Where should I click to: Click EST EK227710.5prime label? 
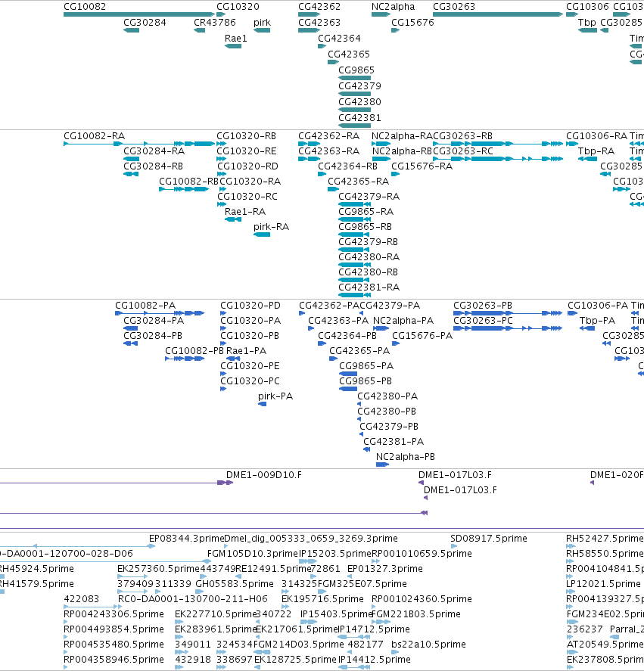(216, 614)
